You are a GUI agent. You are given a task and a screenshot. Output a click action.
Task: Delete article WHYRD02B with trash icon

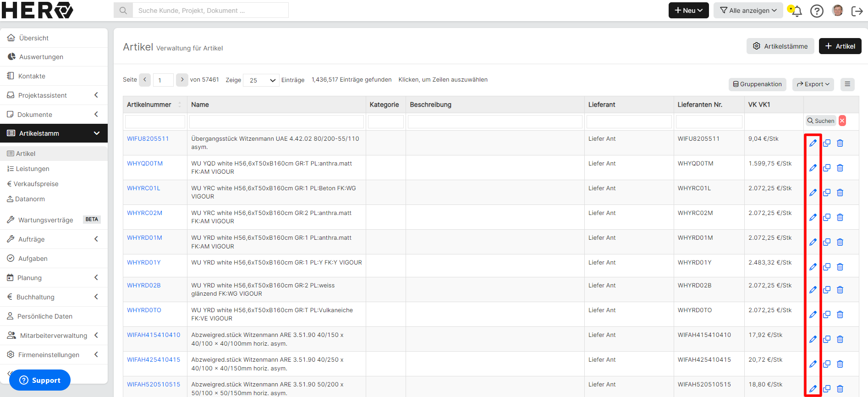pos(840,290)
